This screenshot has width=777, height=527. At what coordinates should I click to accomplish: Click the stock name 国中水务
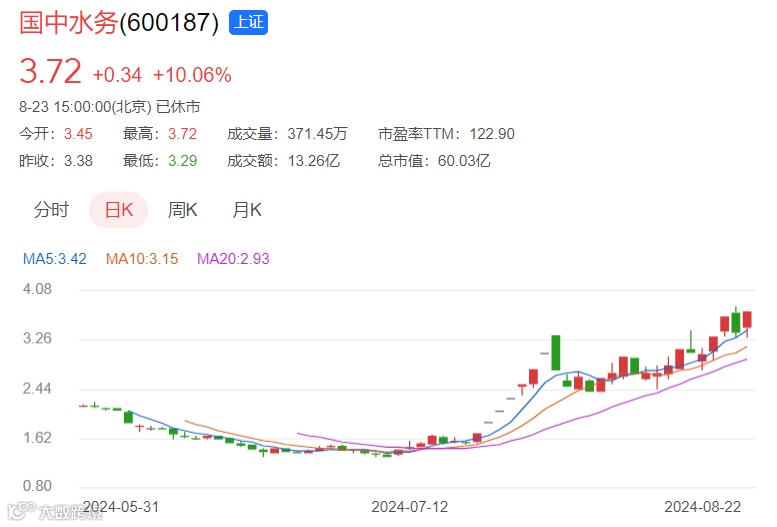(x=68, y=23)
